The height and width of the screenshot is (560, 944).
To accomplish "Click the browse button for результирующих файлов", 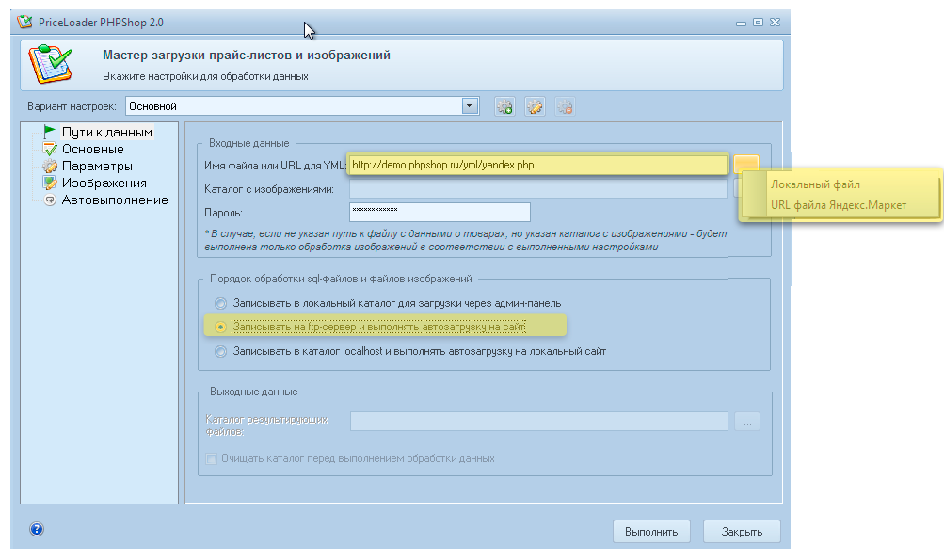I will pos(747,422).
